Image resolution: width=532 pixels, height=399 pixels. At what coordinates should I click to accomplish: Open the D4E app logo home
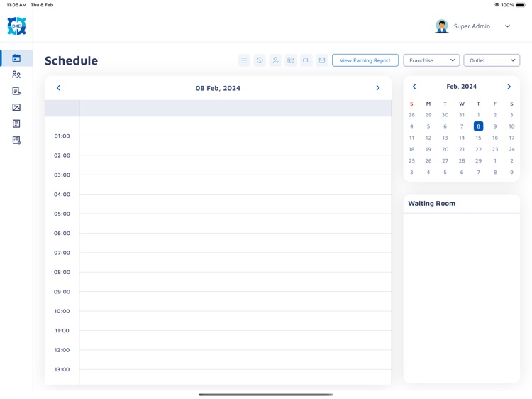pyautogui.click(x=16, y=26)
